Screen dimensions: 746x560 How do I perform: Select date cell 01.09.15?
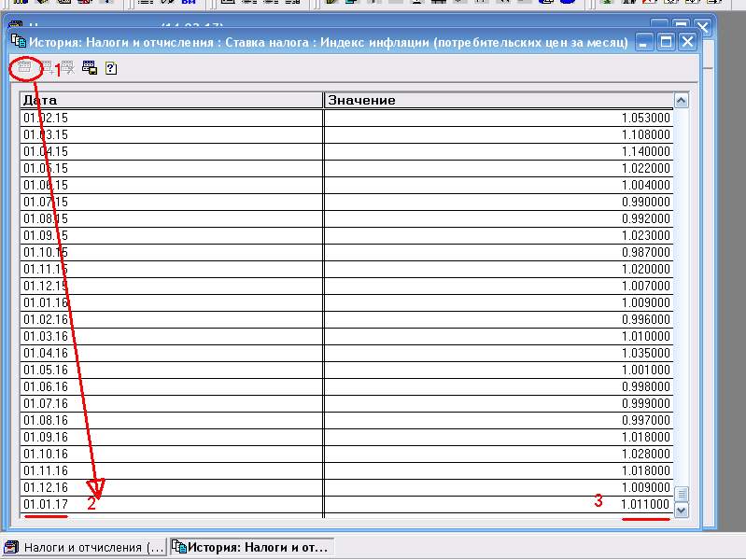[x=171, y=235]
